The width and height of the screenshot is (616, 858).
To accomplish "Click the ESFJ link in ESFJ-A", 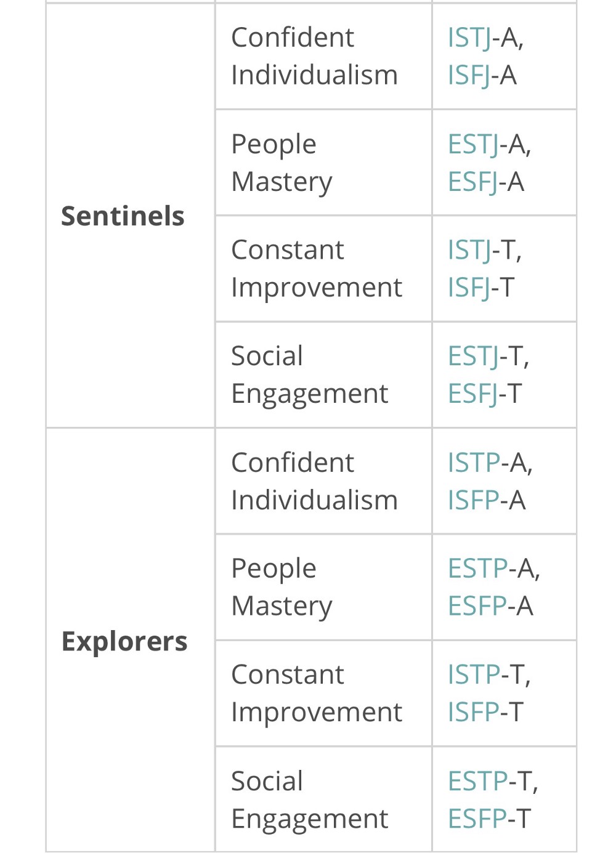I will [x=472, y=182].
